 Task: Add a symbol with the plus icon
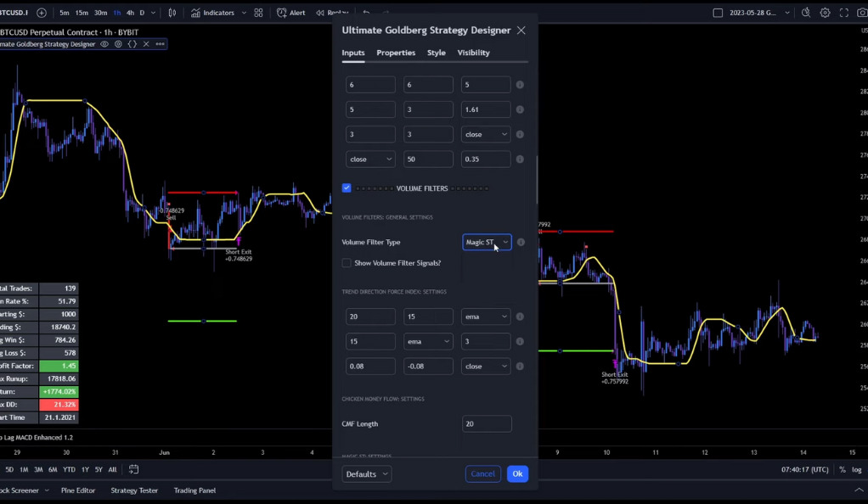42,12
